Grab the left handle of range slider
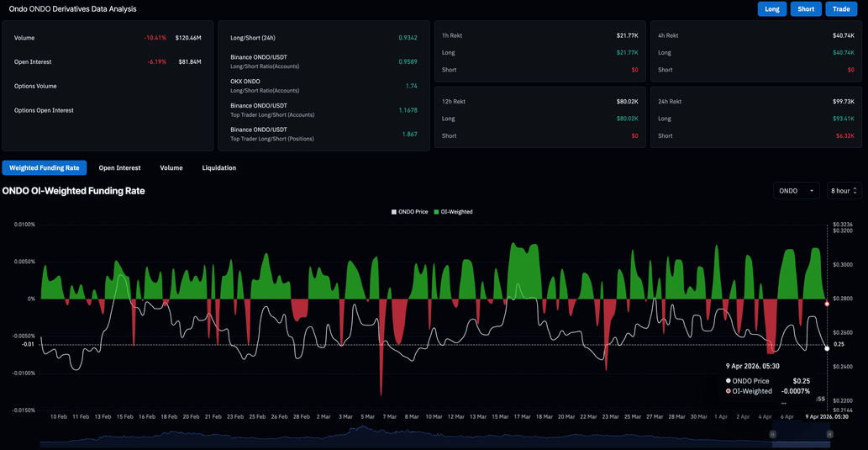 (x=772, y=434)
